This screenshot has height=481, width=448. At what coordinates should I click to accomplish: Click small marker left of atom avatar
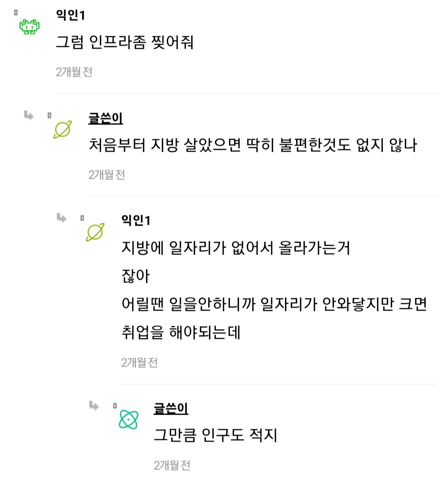[115, 406]
